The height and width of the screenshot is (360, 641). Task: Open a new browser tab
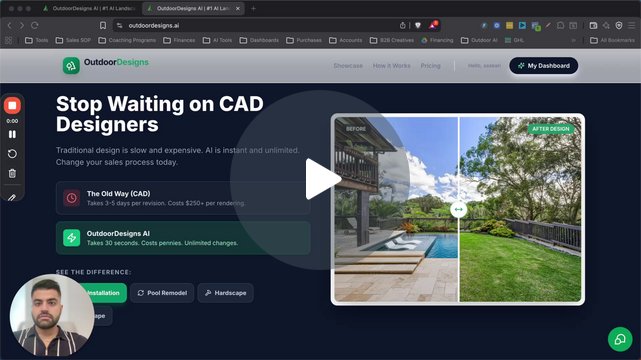tap(253, 8)
